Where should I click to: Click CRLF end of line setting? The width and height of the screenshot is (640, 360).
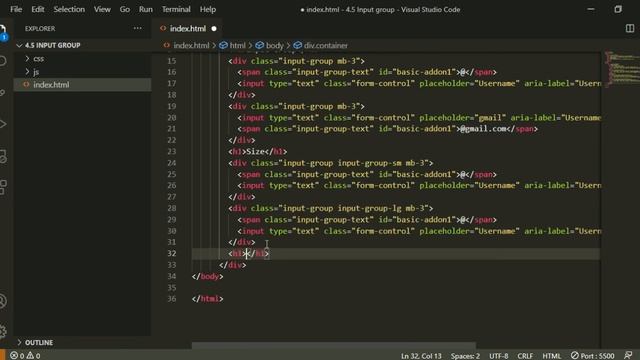pos(525,356)
